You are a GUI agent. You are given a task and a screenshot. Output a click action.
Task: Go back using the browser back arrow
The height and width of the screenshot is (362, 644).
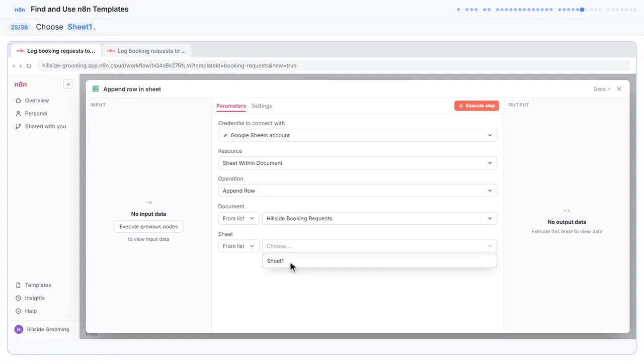14,66
